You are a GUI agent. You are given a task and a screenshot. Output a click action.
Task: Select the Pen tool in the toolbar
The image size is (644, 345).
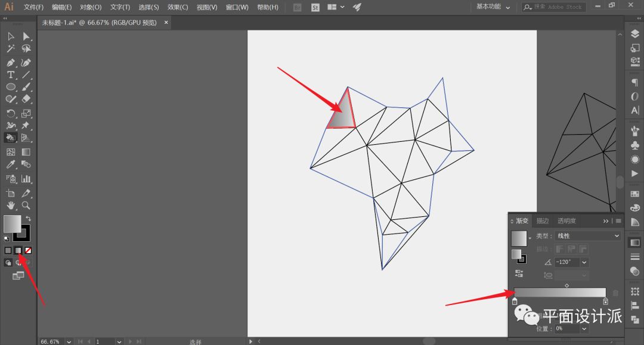pyautogui.click(x=11, y=63)
